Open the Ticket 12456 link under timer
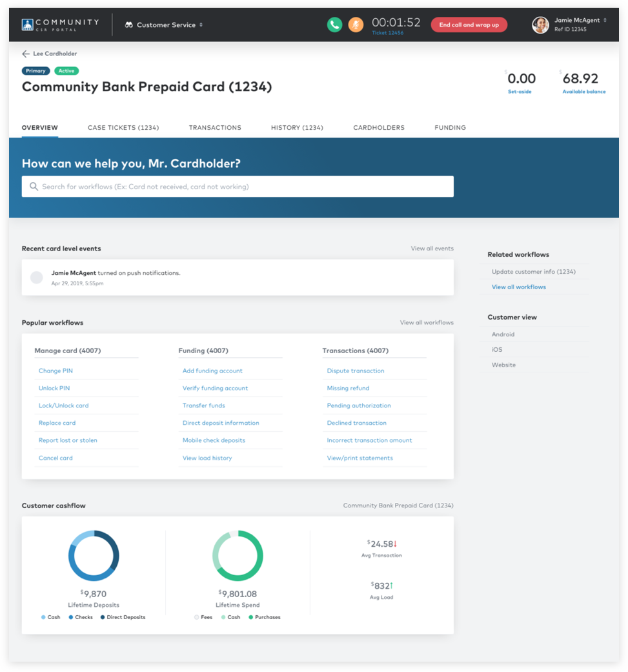This screenshot has height=672, width=628. point(387,33)
